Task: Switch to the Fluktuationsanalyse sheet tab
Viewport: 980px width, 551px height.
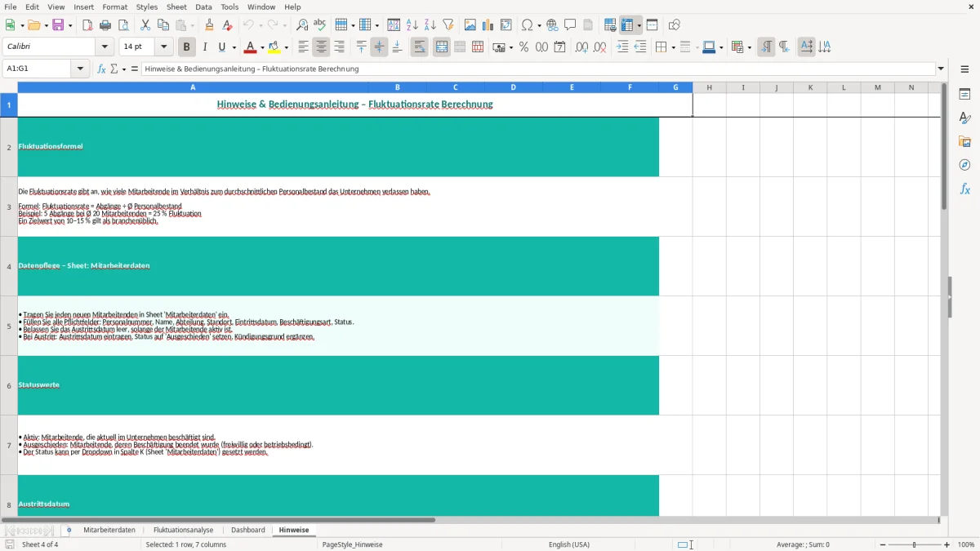Action: click(183, 530)
